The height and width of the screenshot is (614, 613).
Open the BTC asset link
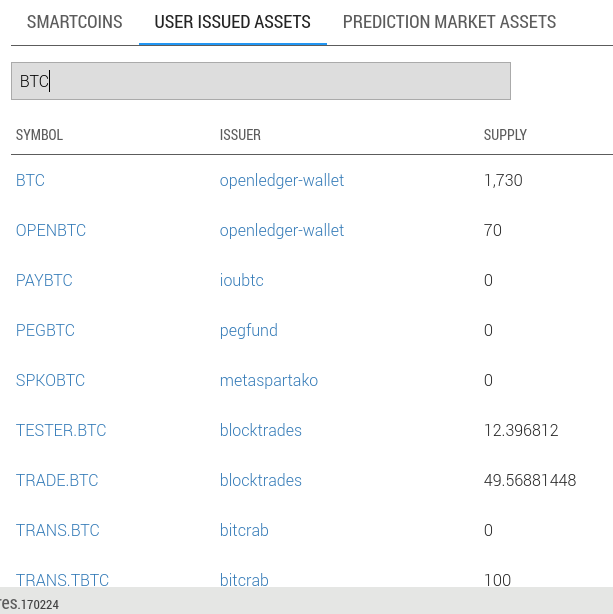point(30,181)
